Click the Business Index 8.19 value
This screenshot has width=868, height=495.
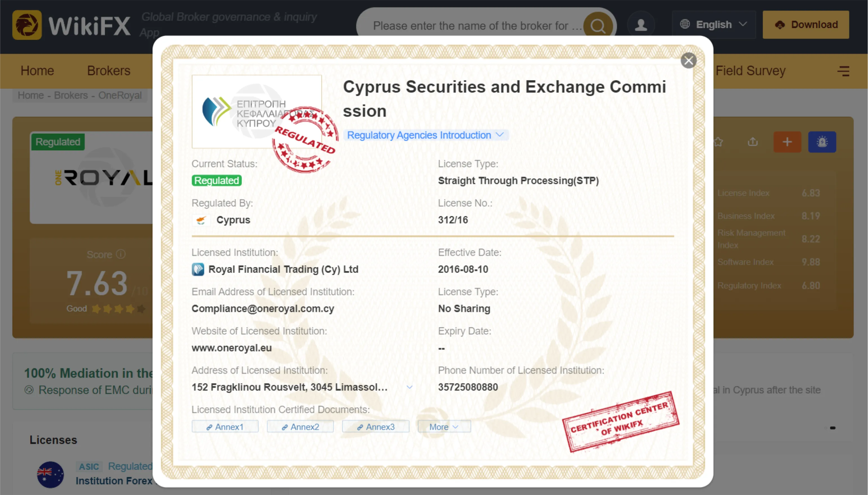tap(811, 216)
